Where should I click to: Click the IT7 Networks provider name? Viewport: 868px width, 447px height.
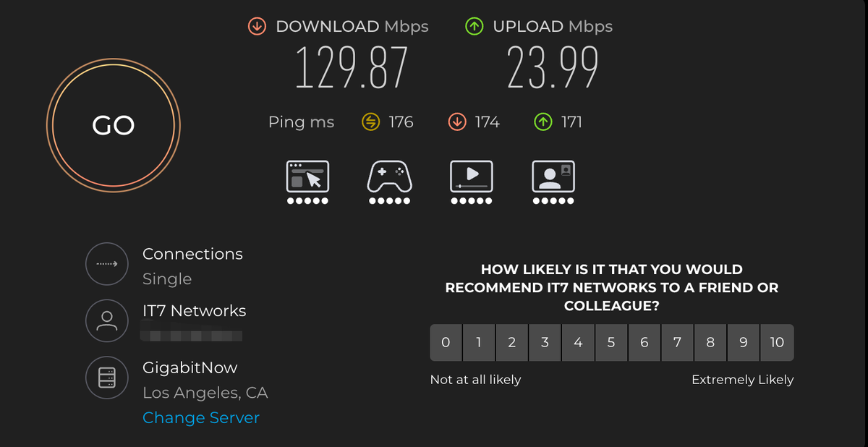[x=194, y=311]
